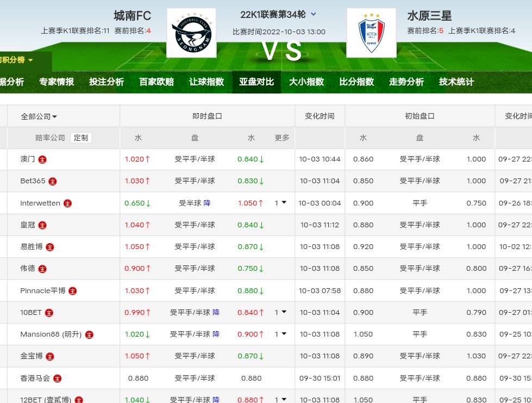Click red 主 icon beside 澳门
The image size is (532, 403).
[x=42, y=159]
